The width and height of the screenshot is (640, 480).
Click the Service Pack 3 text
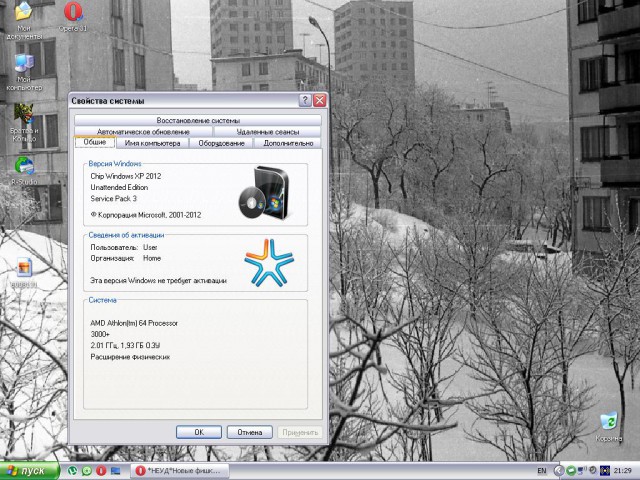tap(113, 199)
